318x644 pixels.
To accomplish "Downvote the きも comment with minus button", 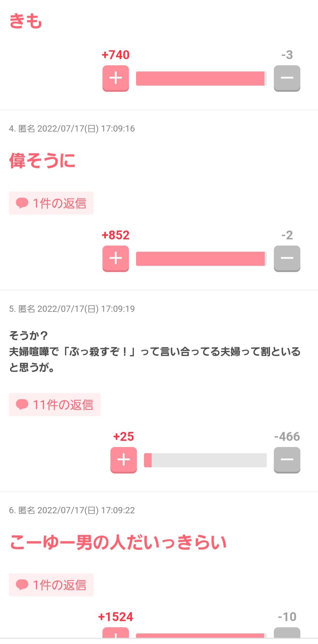I will point(287,78).
